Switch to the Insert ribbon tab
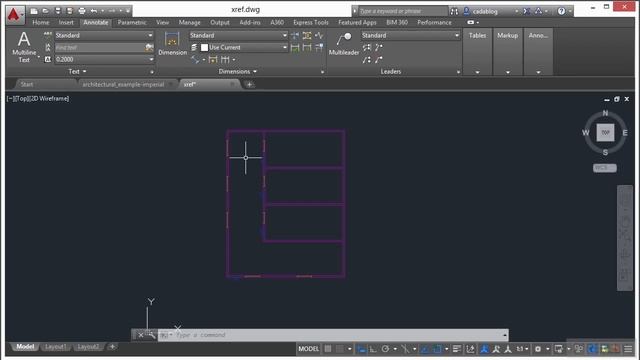This screenshot has height=360, width=640. tap(66, 22)
